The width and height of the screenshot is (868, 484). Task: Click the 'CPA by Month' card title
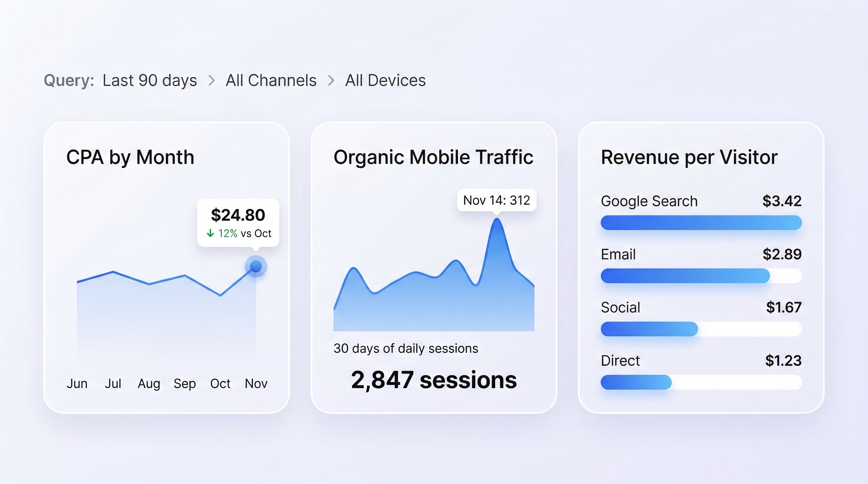tap(130, 157)
